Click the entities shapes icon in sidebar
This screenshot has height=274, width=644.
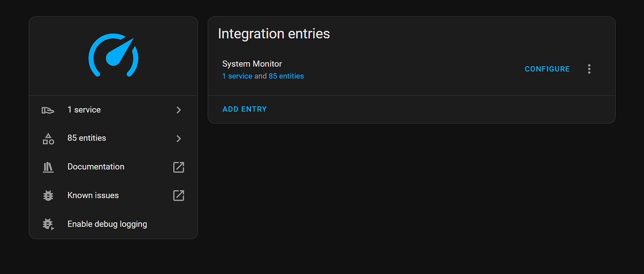pos(48,138)
